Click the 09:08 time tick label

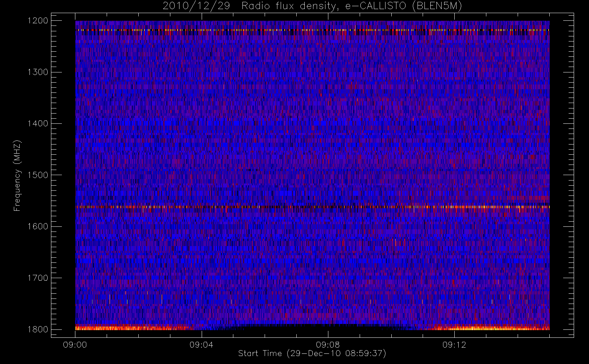[328, 345]
